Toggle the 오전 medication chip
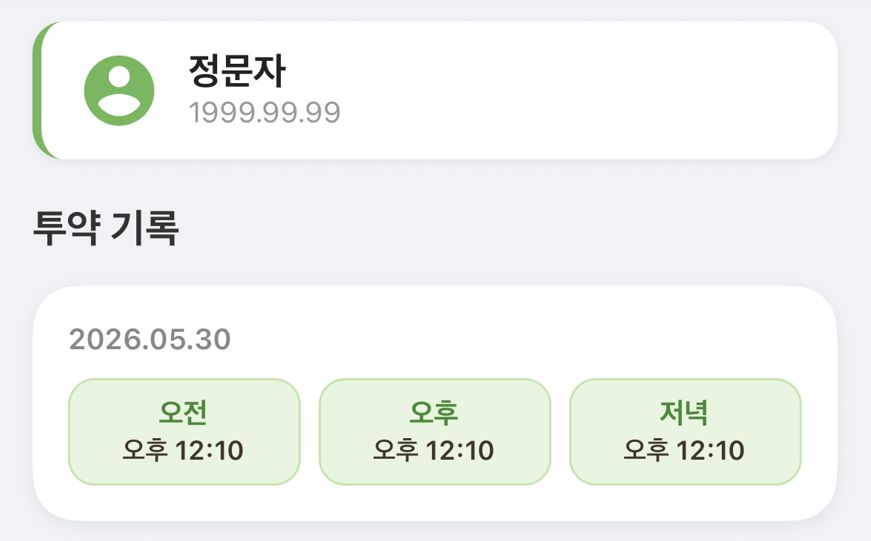 coord(184,432)
